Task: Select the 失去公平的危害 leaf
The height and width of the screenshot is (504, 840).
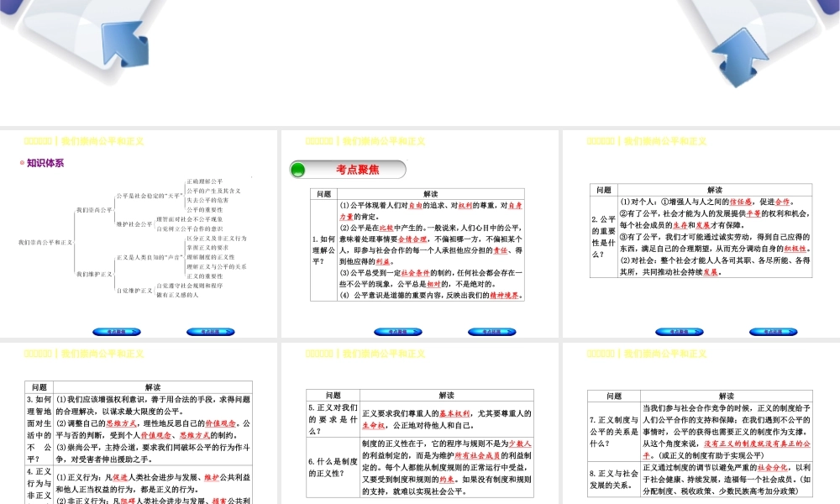Action: [207, 200]
